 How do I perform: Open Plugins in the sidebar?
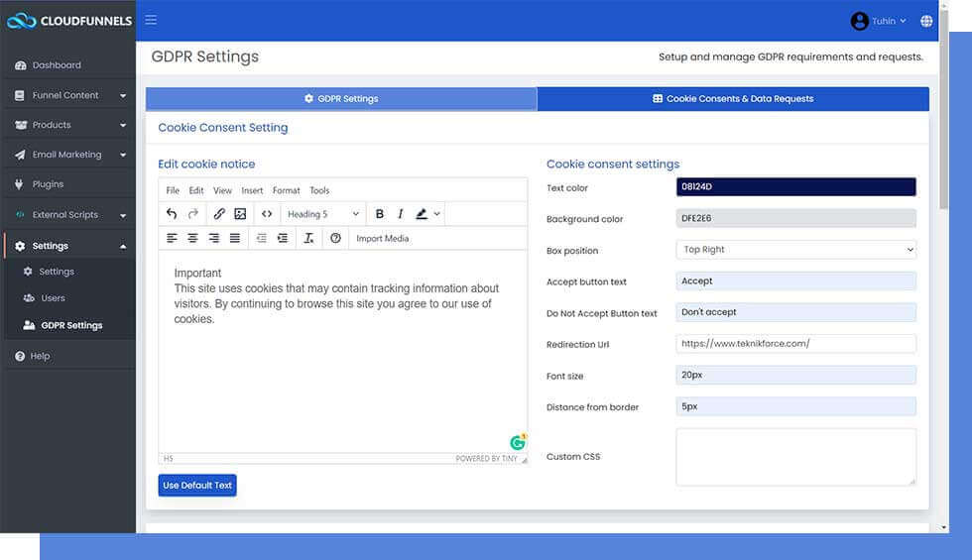tap(48, 184)
